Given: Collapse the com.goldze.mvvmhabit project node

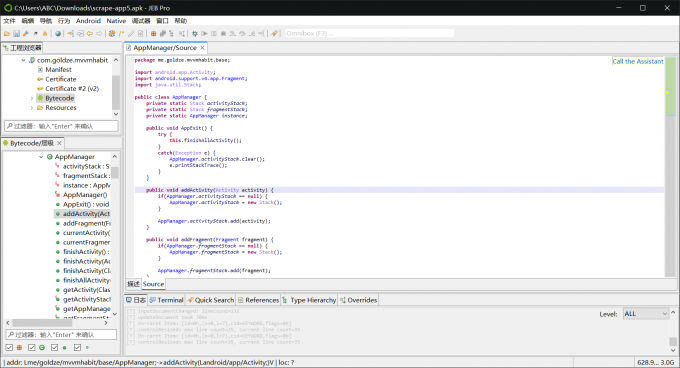Looking at the screenshot, I should click(x=23, y=60).
